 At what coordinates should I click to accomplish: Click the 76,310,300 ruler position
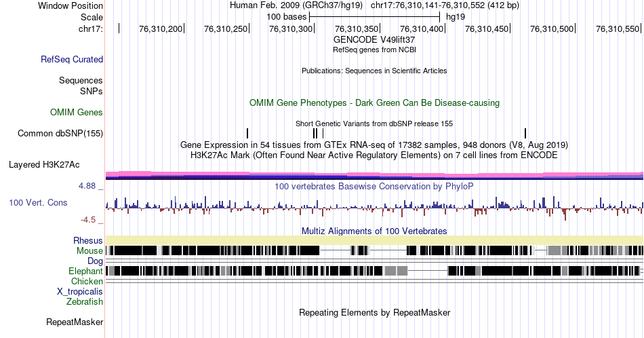(291, 29)
